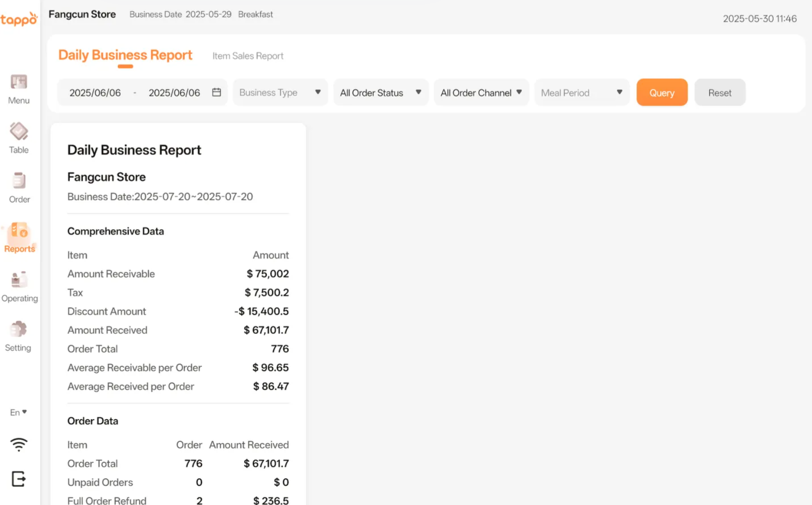
Task: Click the start date 2025/06/06 field
Action: (x=95, y=93)
